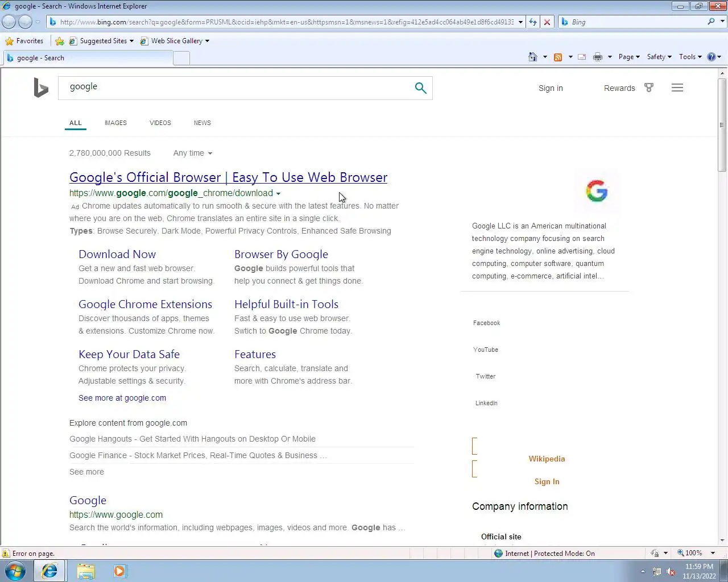728x582 pixels.
Task: Switch to the VIDEOS tab
Action: [160, 123]
